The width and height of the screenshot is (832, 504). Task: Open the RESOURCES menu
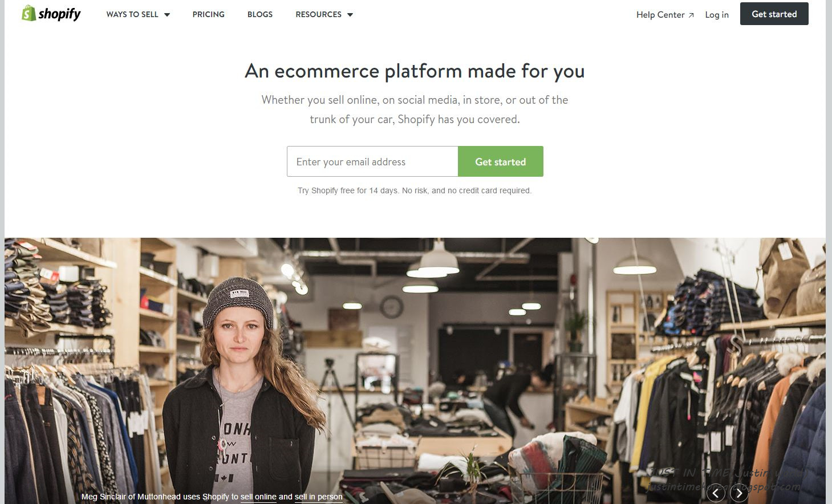click(324, 14)
